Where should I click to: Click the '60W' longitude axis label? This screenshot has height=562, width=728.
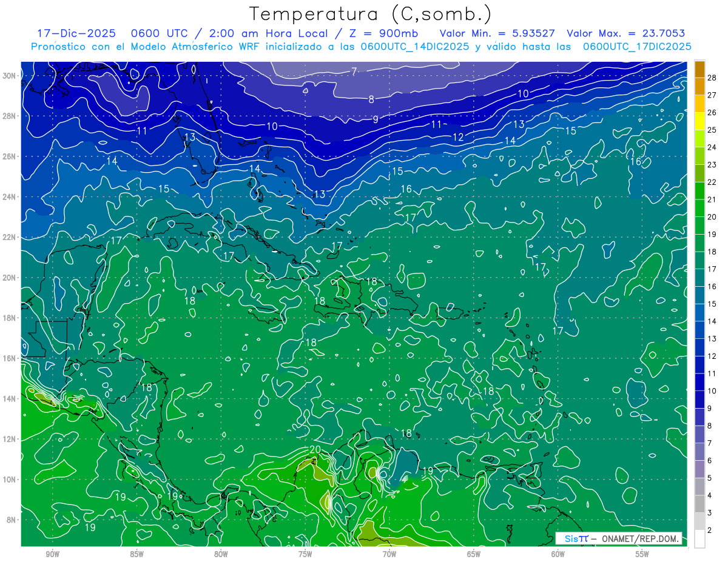(558, 554)
